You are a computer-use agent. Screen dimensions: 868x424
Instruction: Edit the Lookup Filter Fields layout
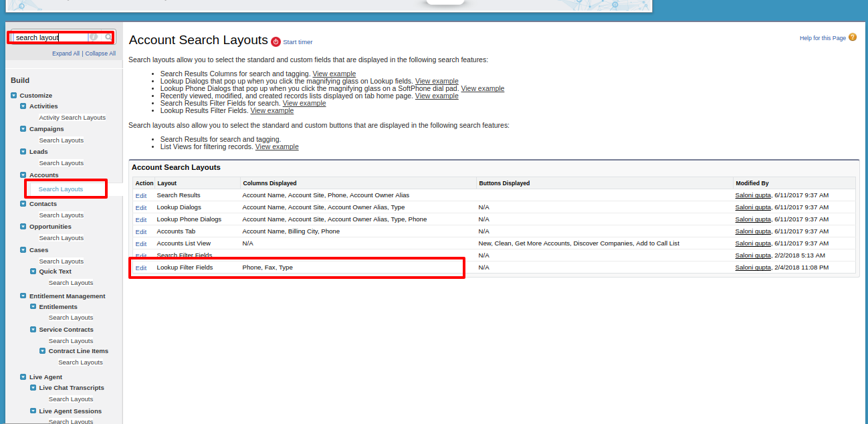(140, 268)
